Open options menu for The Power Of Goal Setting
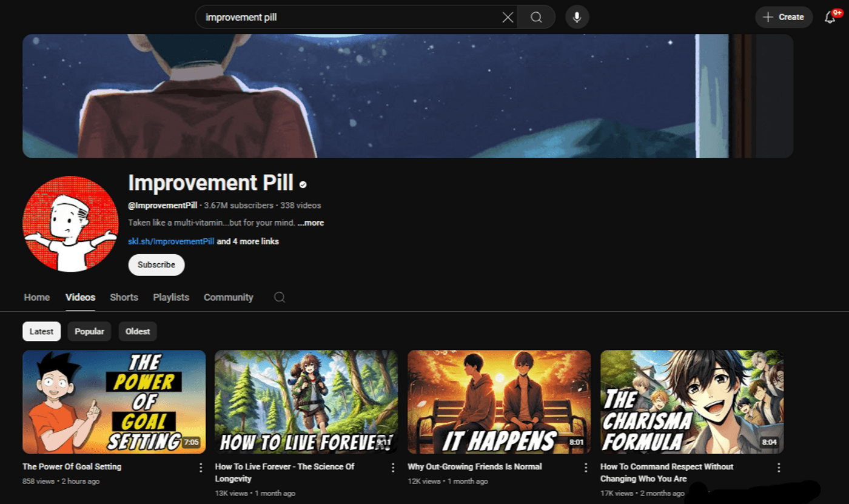Image resolution: width=849 pixels, height=504 pixels. point(201,467)
